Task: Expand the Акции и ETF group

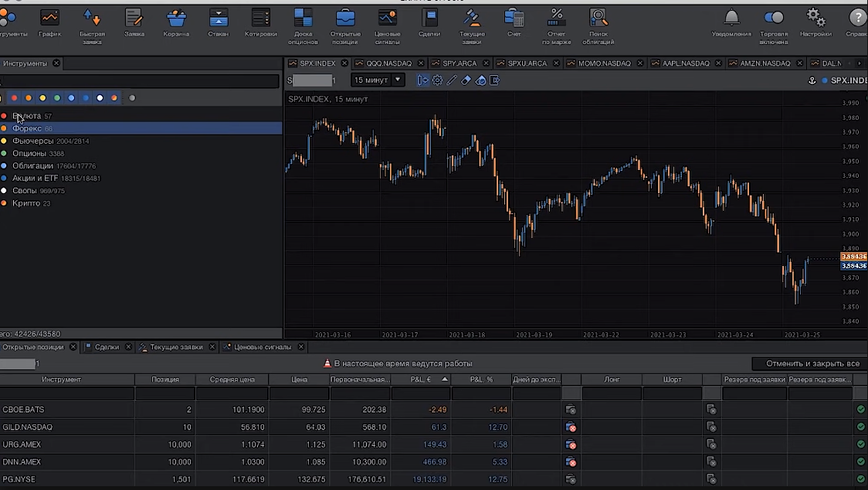Action: [35, 179]
